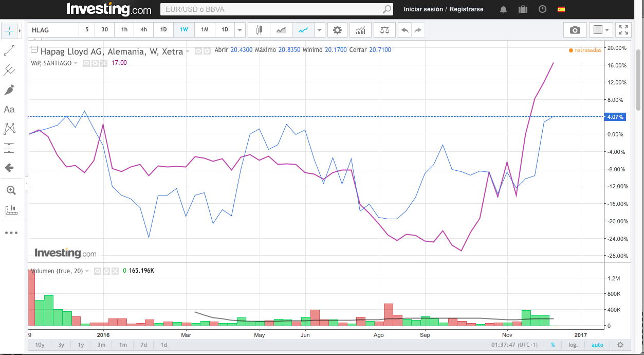Open notifications via the bell icon
The height and width of the screenshot is (355, 644).
(x=503, y=9)
